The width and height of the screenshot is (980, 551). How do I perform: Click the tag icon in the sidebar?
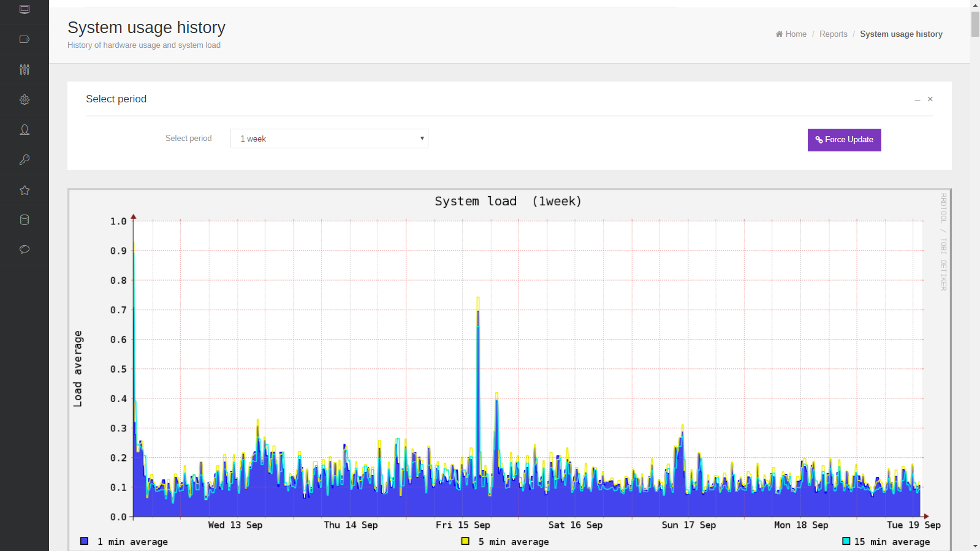(25, 39)
